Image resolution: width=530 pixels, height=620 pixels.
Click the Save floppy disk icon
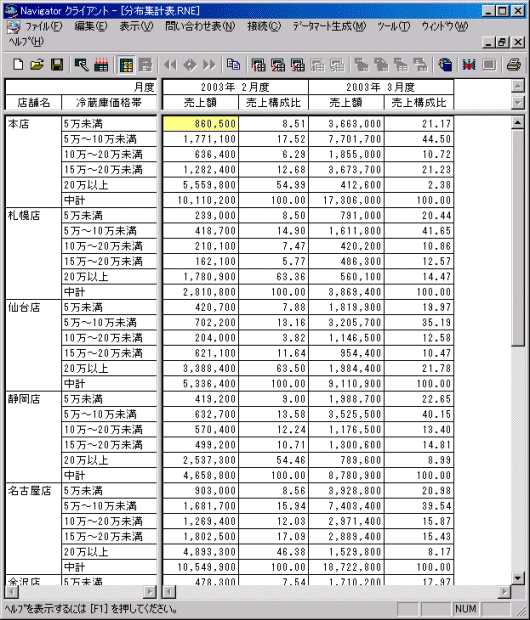[x=57, y=64]
